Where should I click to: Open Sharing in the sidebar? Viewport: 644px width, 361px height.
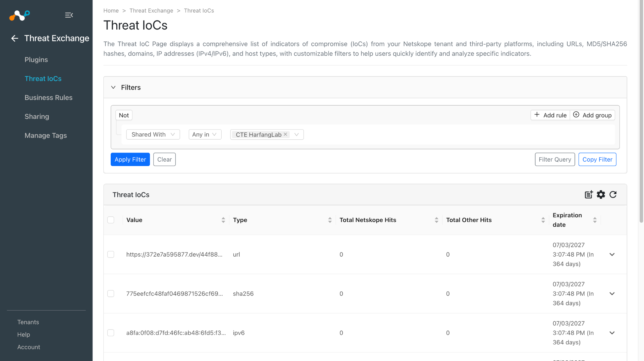[x=37, y=117]
